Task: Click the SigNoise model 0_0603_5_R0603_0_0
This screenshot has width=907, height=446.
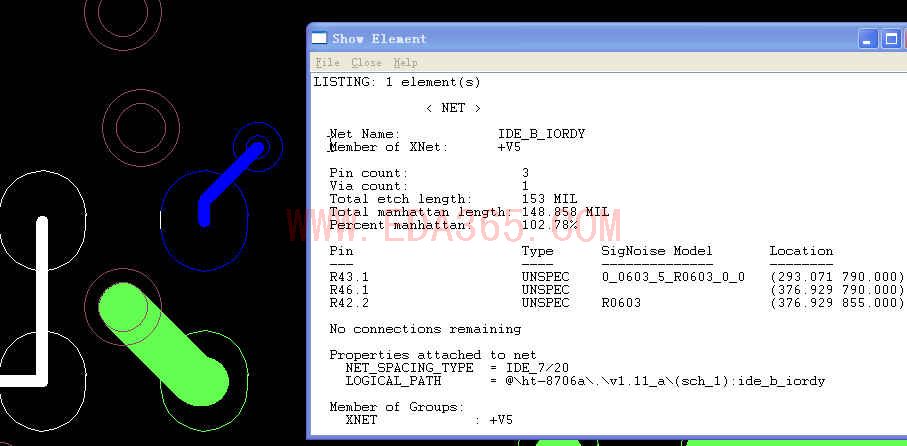Action: pos(673,277)
